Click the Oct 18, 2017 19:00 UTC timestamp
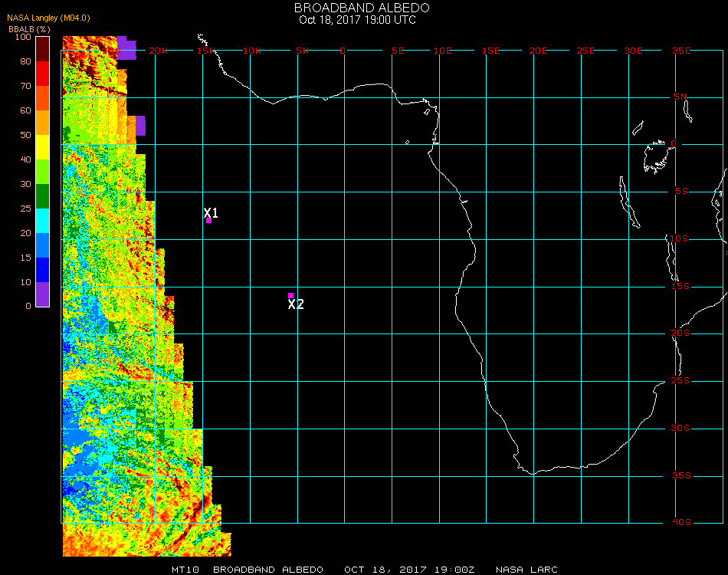 coord(357,19)
